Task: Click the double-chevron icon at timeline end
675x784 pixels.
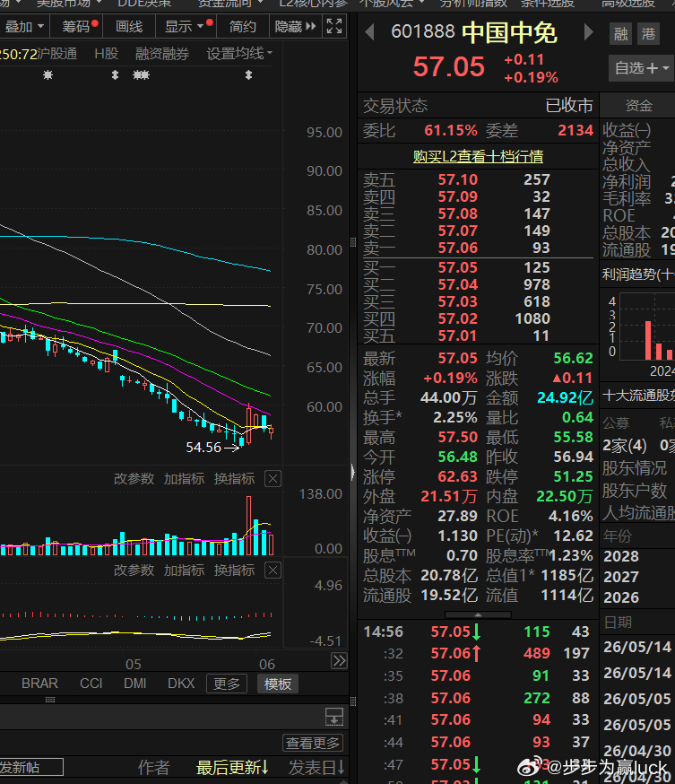Action: [x=339, y=661]
